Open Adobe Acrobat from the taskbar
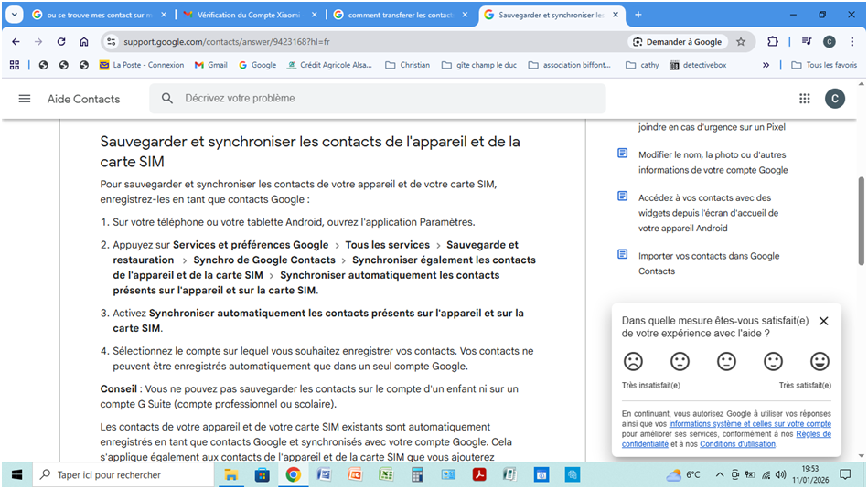Image resolution: width=868 pixels, height=489 pixels. (477, 474)
